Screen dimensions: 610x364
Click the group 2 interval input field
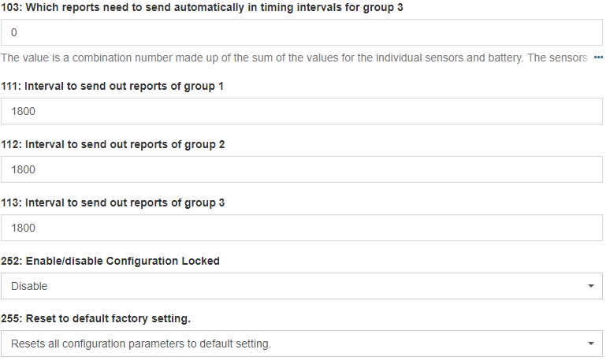[x=302, y=169]
